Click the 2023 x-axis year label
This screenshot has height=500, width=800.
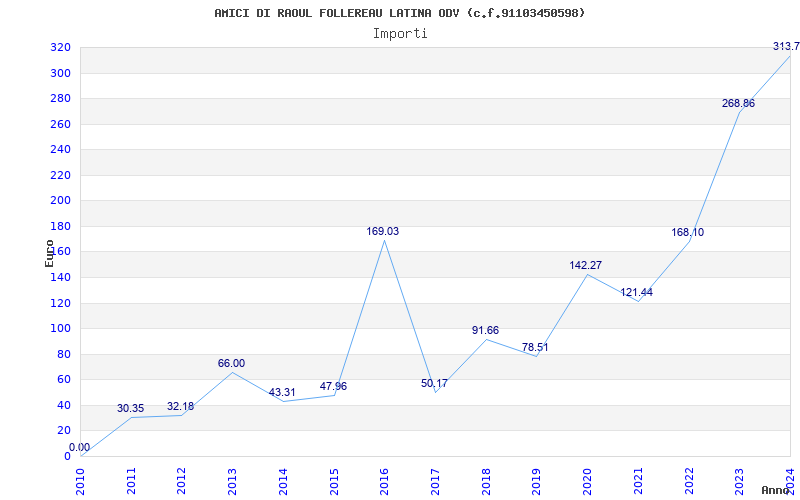pos(739,481)
